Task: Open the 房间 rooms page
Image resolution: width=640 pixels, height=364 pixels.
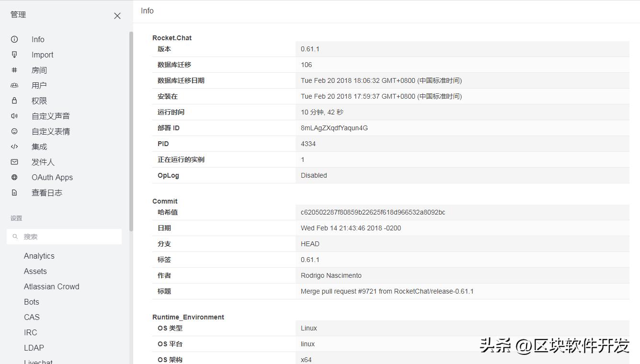Action: tap(39, 70)
